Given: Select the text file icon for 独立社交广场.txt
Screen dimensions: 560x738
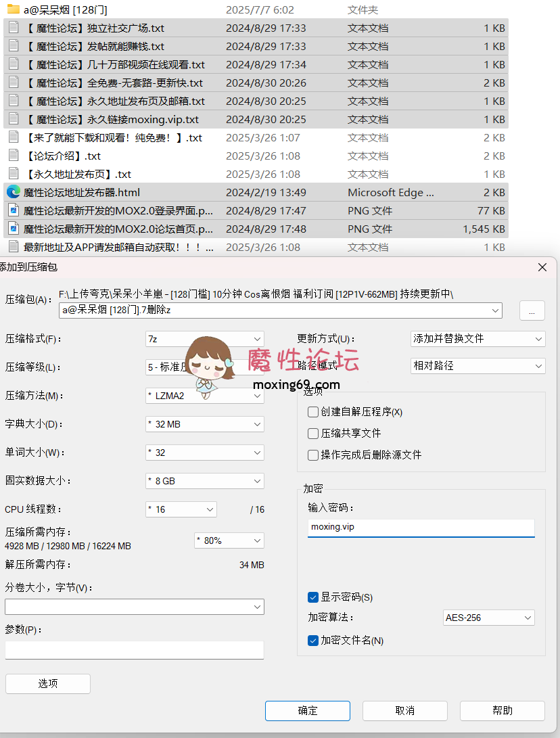Looking at the screenshot, I should (14, 28).
